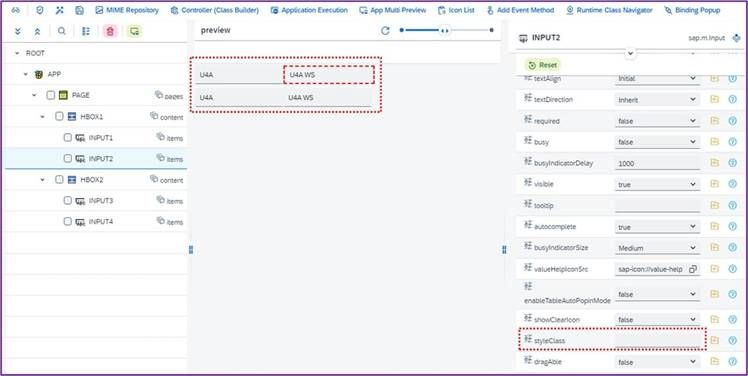Open the Icon List
This screenshot has width=748, height=376.
click(457, 10)
